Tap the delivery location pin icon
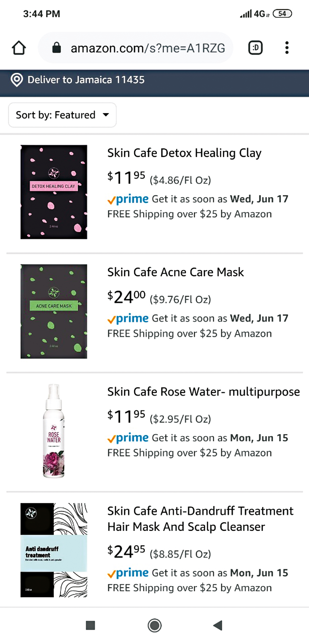The height and width of the screenshot is (644, 309). coord(17,80)
